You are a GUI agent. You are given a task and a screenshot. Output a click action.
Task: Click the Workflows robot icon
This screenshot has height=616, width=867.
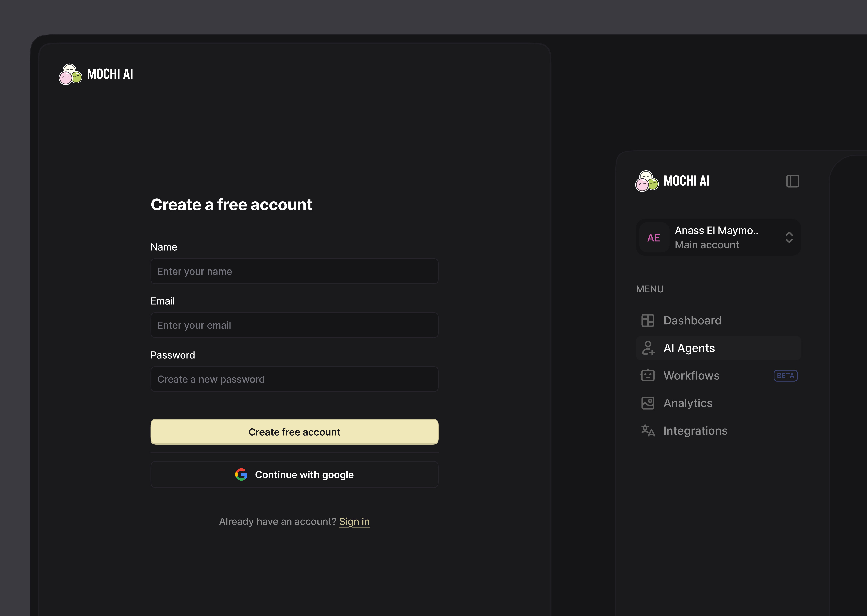point(648,376)
